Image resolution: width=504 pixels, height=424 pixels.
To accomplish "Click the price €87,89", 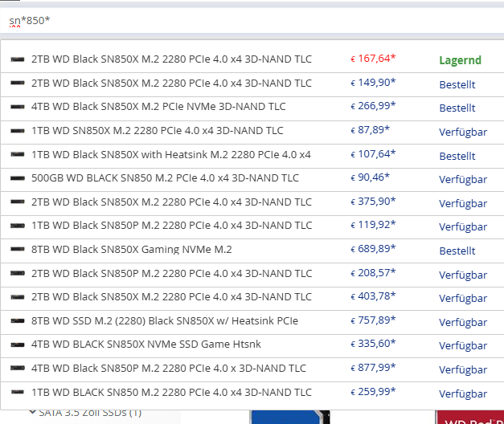I will click(370, 130).
